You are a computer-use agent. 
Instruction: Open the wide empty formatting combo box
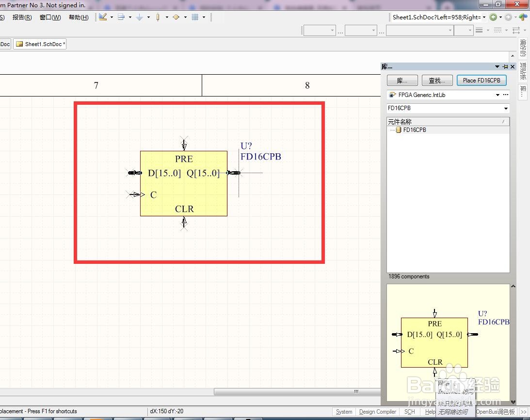419,31
